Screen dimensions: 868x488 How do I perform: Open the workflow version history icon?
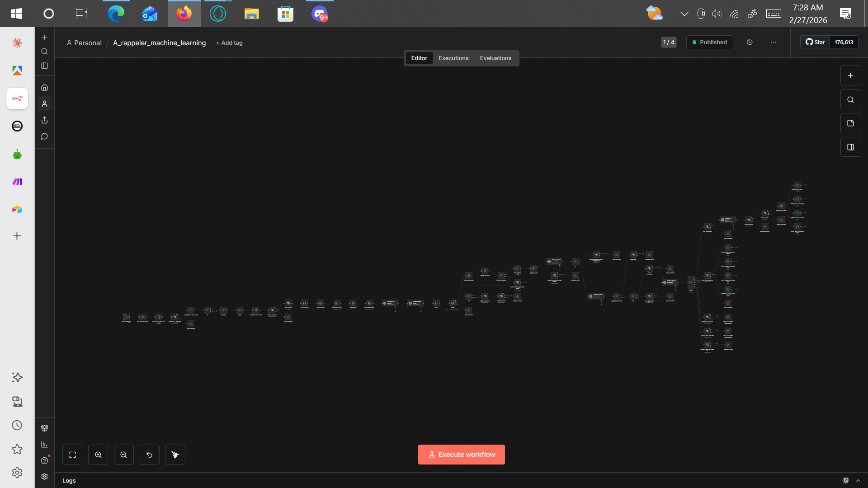click(750, 42)
